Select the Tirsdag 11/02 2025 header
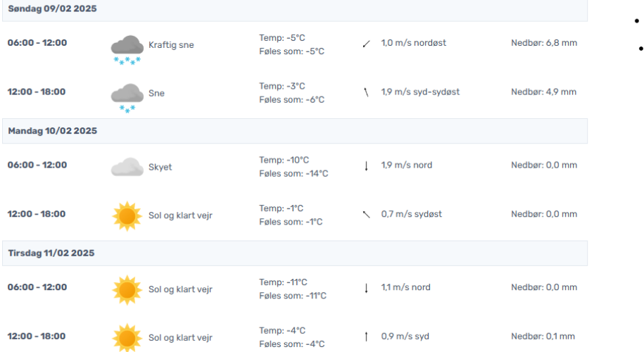Screen dimensions: 644x352 [51, 253]
